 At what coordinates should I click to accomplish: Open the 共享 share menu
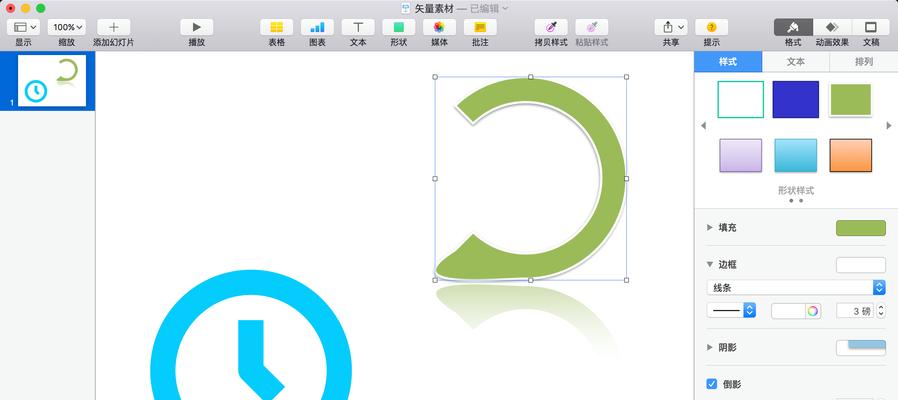[x=671, y=27]
